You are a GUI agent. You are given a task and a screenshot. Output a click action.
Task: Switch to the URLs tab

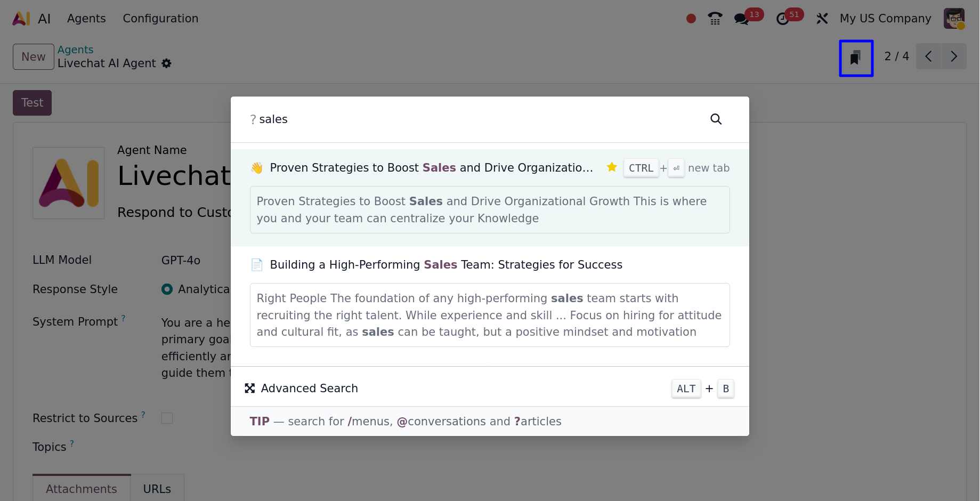tap(157, 489)
